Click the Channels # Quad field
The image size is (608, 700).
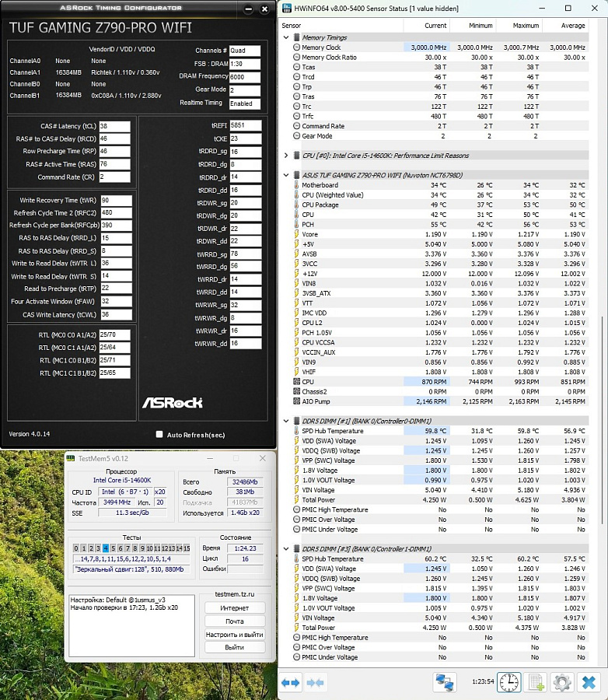[x=245, y=51]
